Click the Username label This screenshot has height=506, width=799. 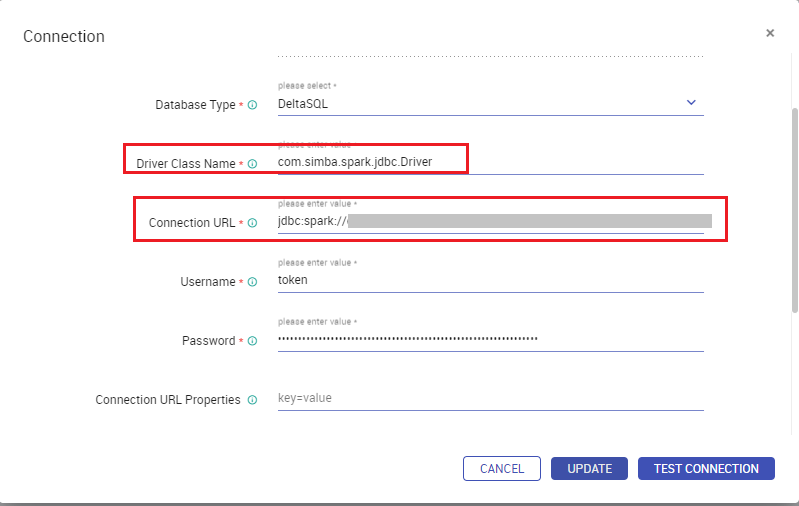point(207,282)
